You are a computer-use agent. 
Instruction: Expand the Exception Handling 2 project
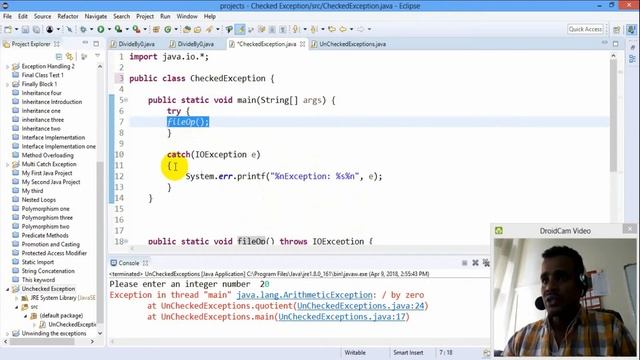pyautogui.click(x=7, y=66)
